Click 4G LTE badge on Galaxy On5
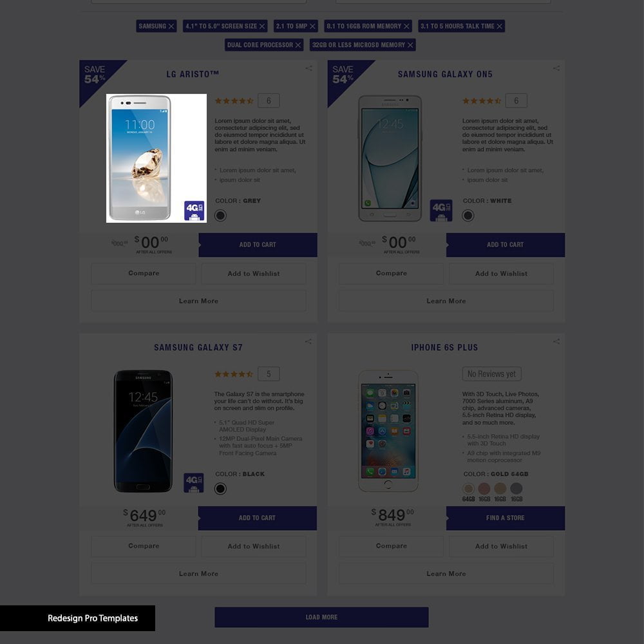This screenshot has width=644, height=644. [x=440, y=211]
